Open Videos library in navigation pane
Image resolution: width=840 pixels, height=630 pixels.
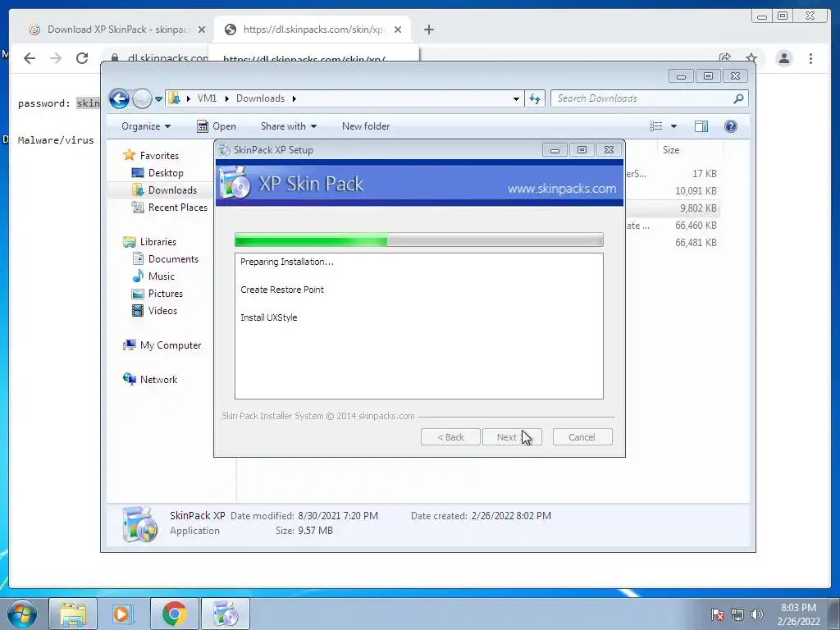154,311
